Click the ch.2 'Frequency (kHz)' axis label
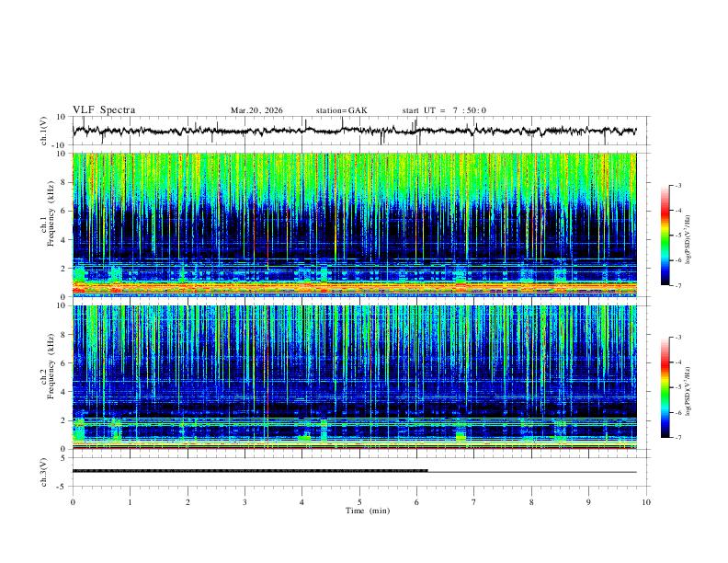Screen dimensions: 728x563 point(51,366)
